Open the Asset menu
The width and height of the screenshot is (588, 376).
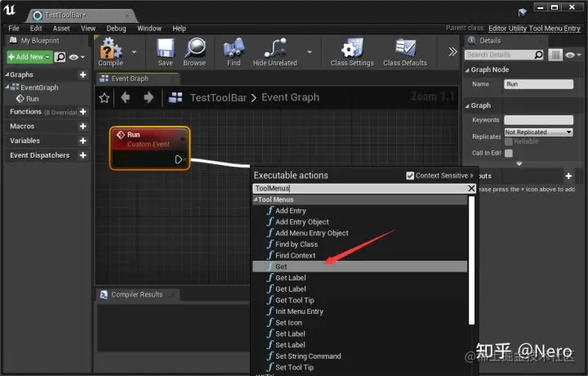[61, 28]
